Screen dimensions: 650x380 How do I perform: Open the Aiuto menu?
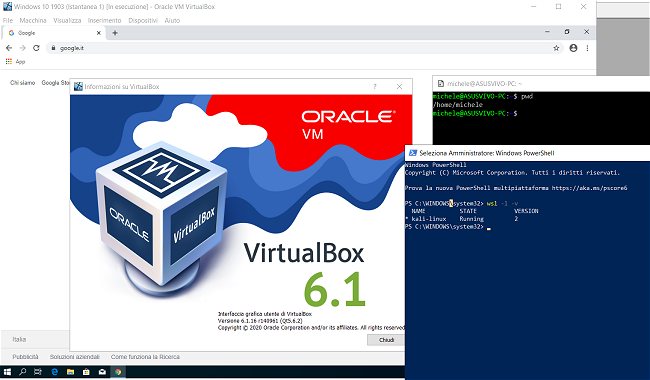[x=172, y=20]
